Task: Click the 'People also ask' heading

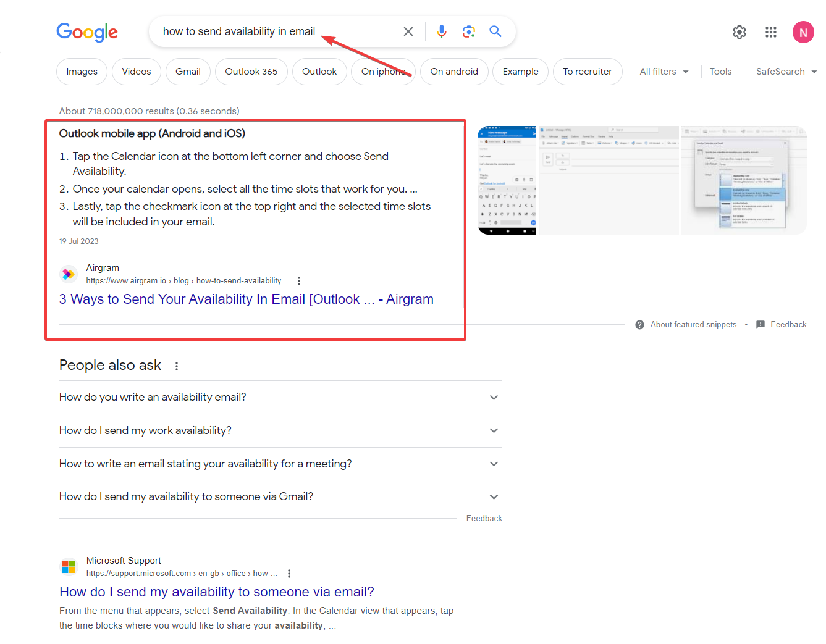Action: coord(110,366)
